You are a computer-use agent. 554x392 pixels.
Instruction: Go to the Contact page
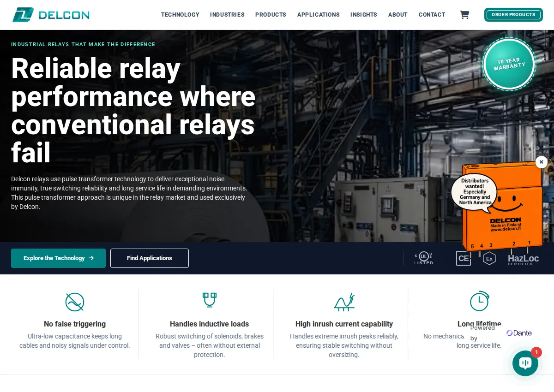[x=432, y=15]
